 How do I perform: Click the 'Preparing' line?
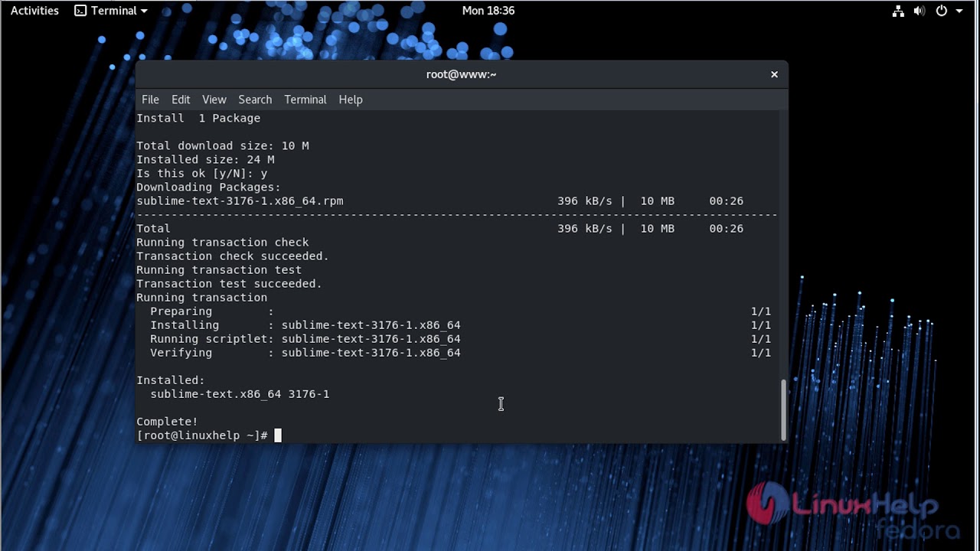tap(460, 311)
